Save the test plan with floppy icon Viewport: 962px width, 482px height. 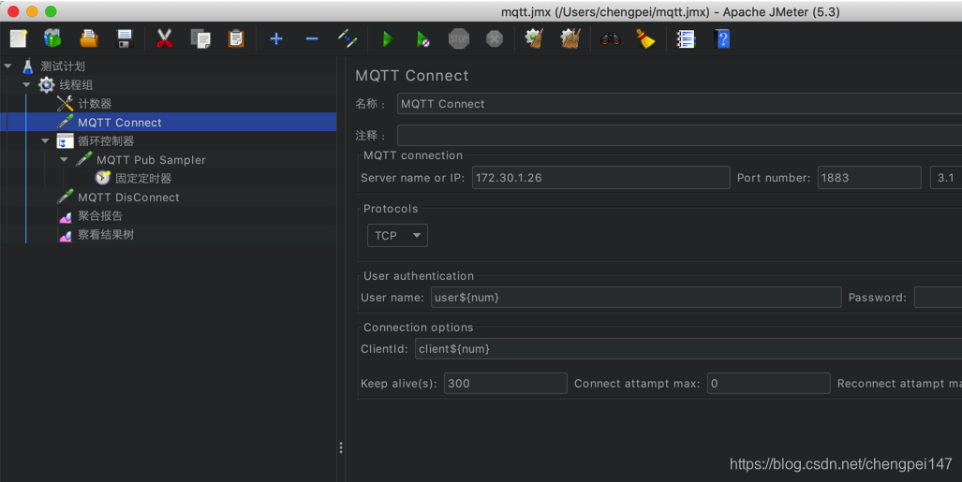click(125, 39)
